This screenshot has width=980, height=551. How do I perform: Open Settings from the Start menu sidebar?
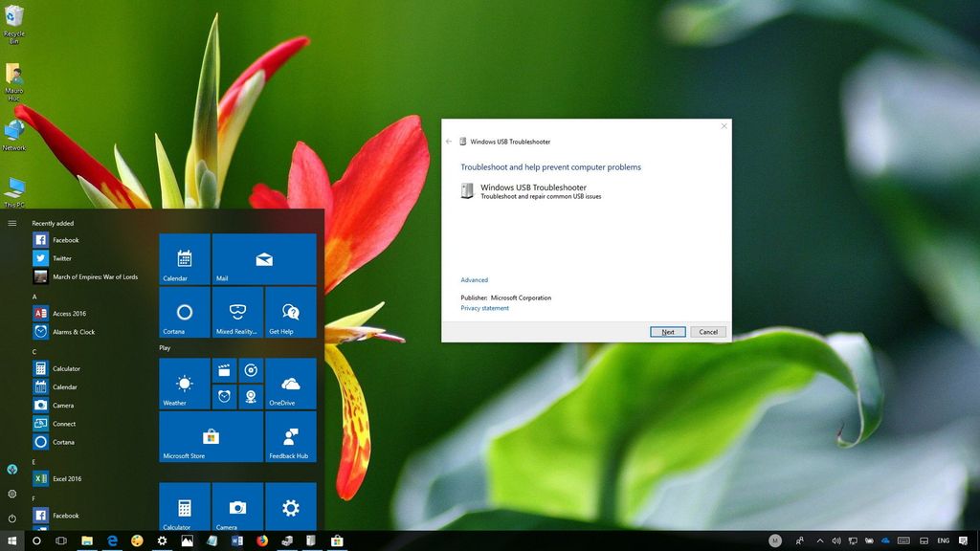(12, 494)
